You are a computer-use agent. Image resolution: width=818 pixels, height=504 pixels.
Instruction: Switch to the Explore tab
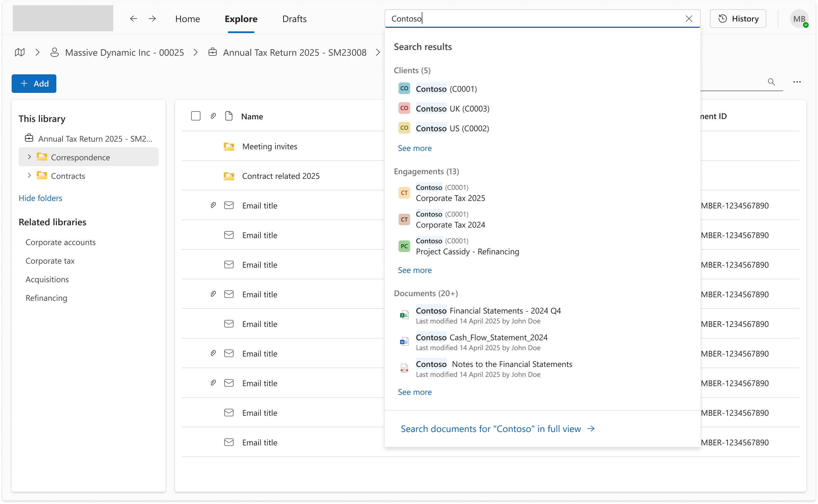point(241,19)
